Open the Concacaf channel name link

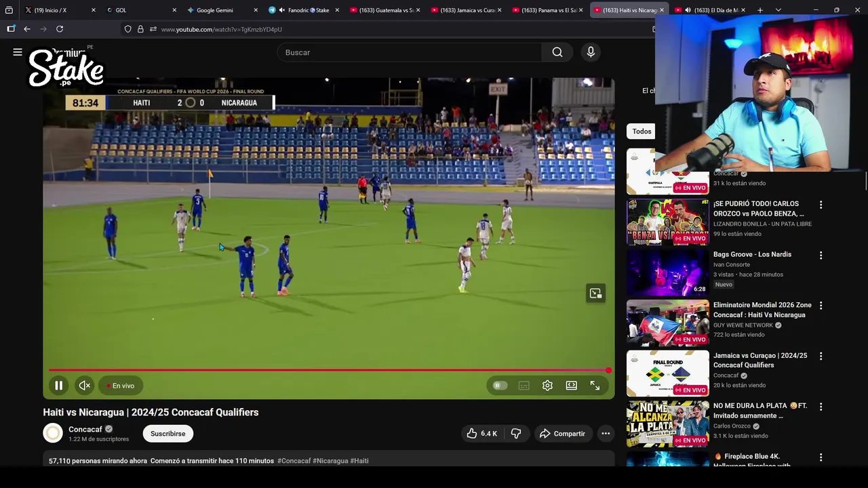85,429
